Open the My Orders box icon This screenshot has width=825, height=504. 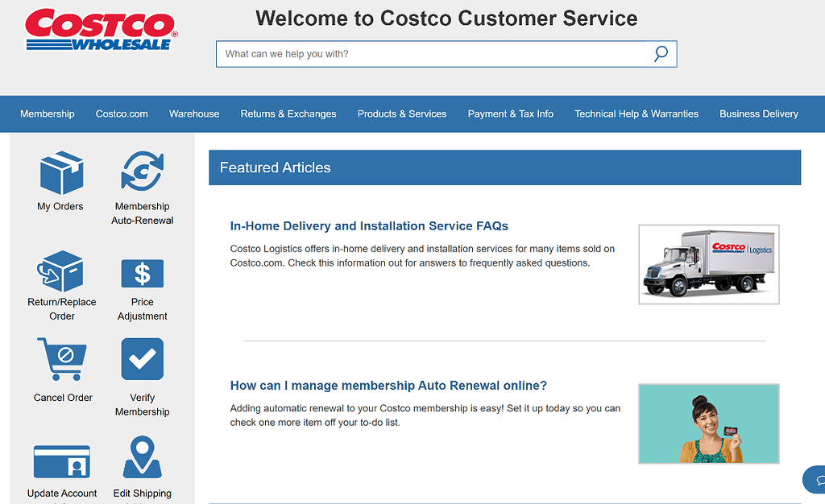point(61,173)
